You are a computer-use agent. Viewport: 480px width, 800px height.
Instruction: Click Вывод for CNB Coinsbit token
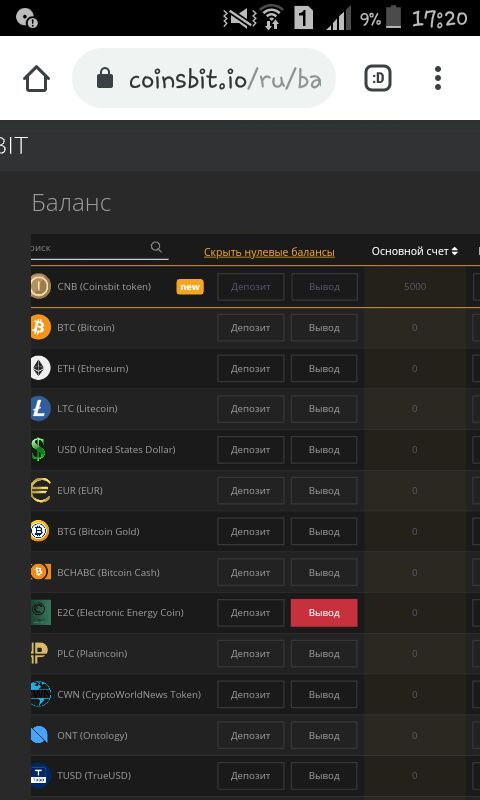324,287
